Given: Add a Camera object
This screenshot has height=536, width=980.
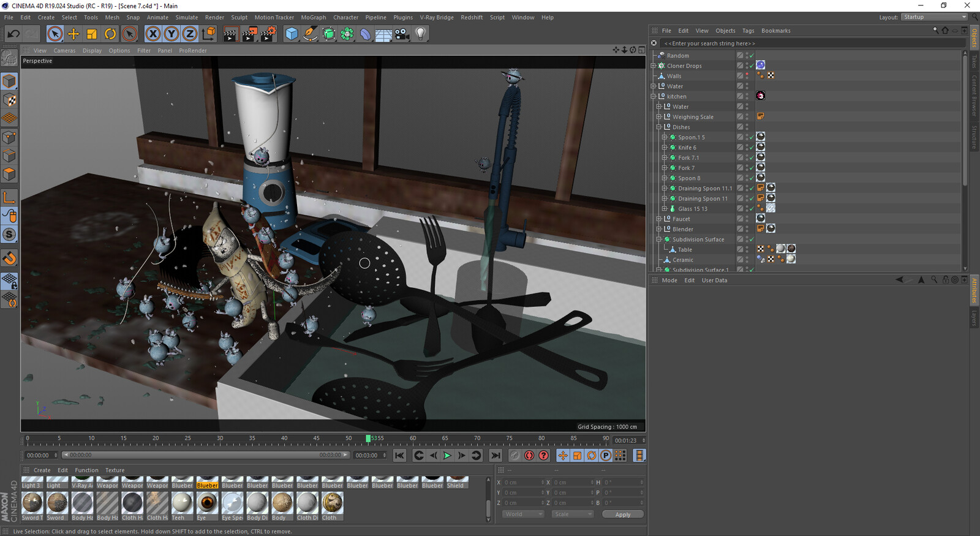Looking at the screenshot, I should pos(402,34).
